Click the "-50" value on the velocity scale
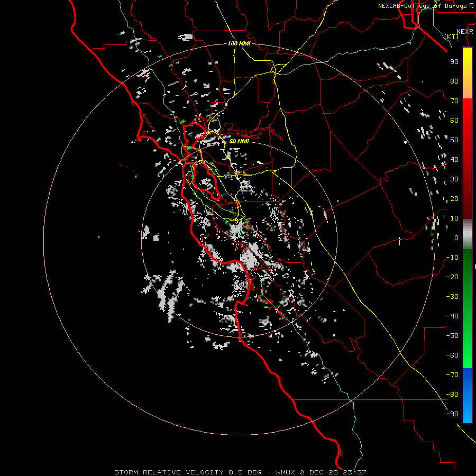The height and width of the screenshot is (476, 476). point(452,336)
